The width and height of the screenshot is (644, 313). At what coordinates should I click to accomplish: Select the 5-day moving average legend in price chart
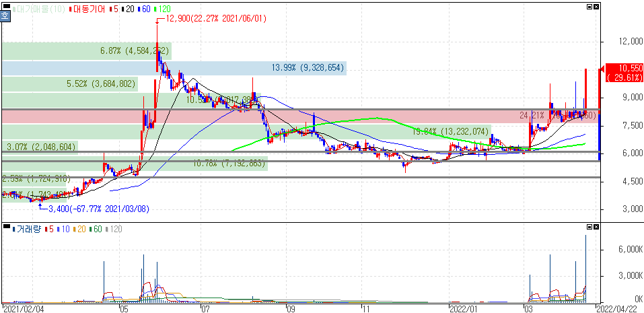point(112,9)
